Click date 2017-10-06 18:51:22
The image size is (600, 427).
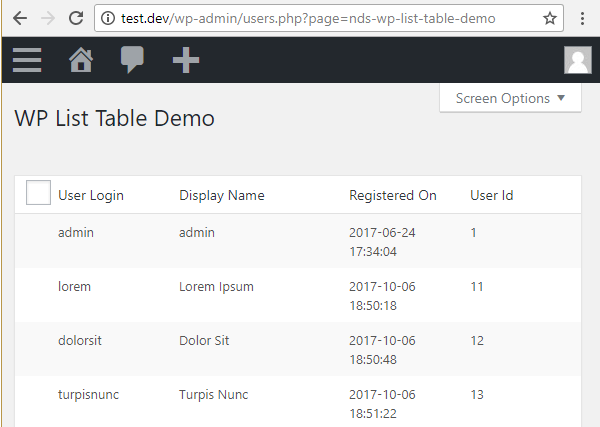coord(382,404)
